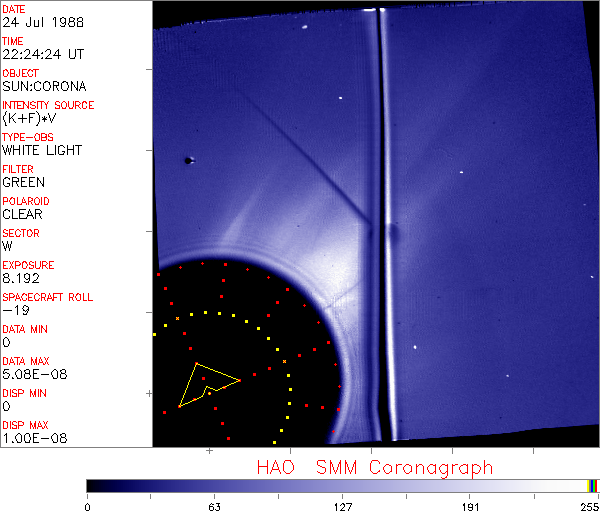This screenshot has height=512, width=600.
Task: Click the CLEAR polaroid value
Action: point(22,215)
